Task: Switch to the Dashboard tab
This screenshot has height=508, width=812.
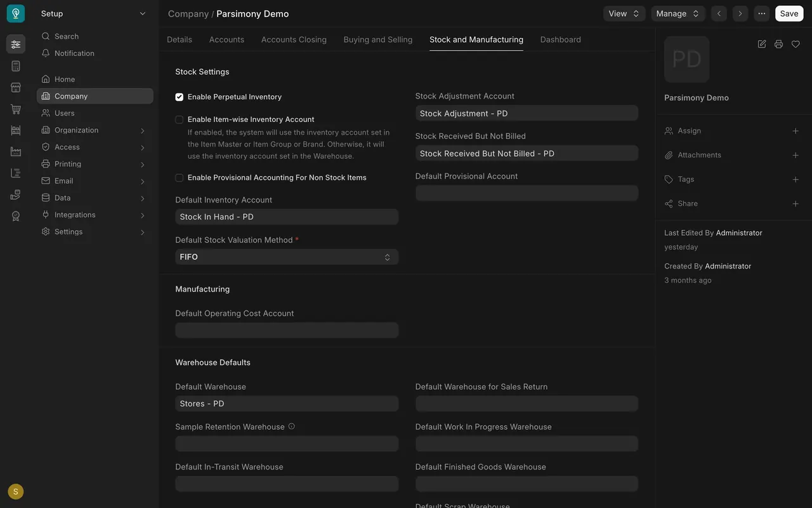Action: click(561, 39)
